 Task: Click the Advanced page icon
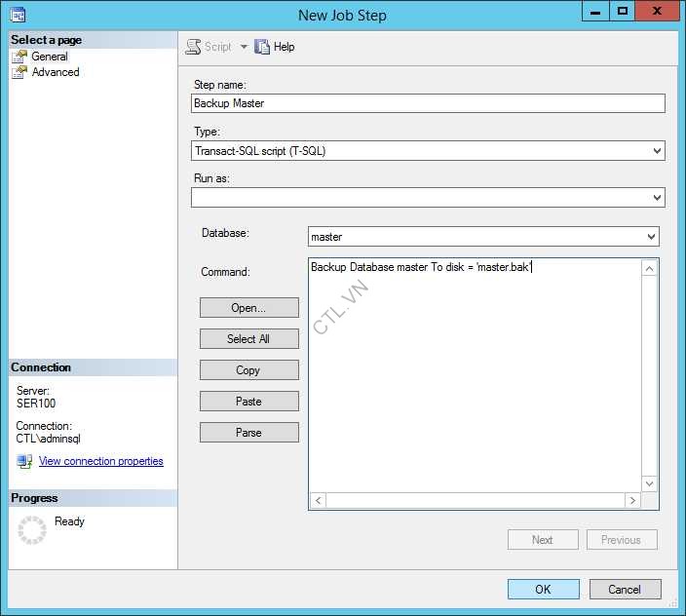coord(19,72)
